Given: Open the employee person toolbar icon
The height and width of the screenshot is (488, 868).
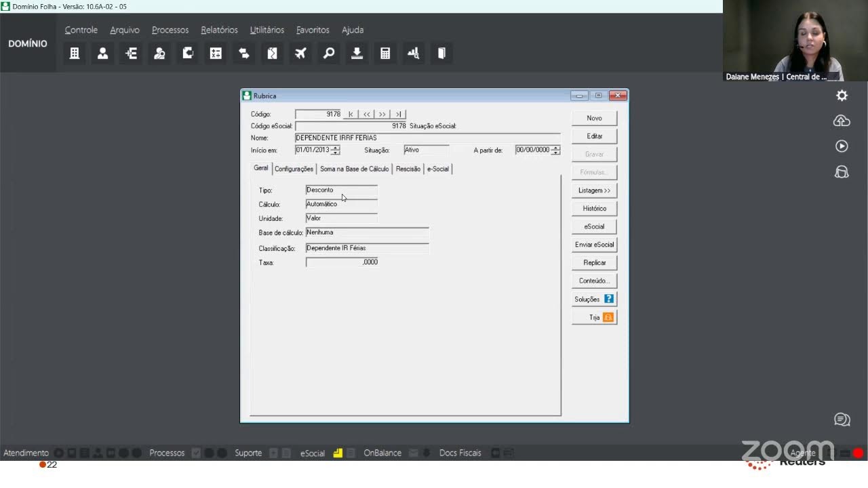Looking at the screenshot, I should (x=103, y=53).
